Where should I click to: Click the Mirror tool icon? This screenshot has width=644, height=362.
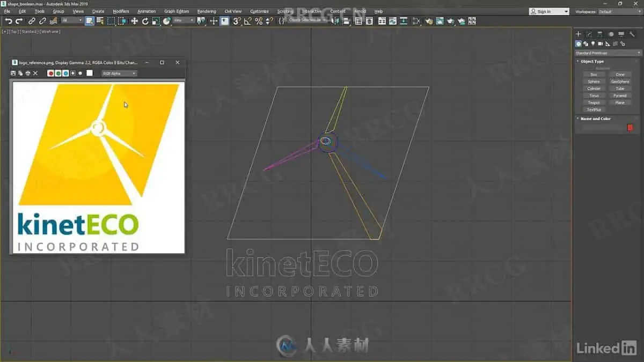[x=336, y=21]
